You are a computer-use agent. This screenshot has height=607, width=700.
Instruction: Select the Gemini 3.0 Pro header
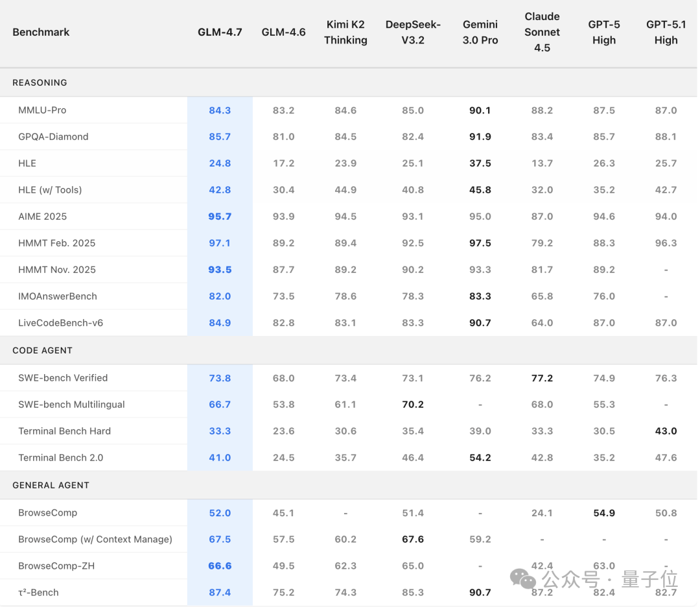pos(480,32)
